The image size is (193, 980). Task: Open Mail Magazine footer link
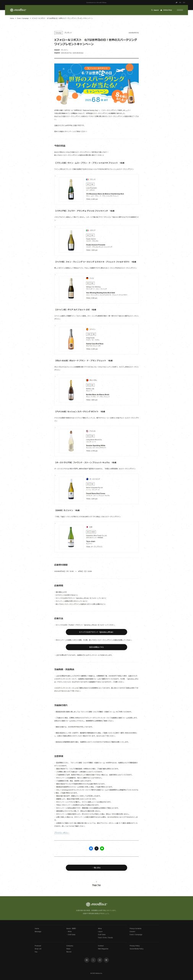click(103, 949)
